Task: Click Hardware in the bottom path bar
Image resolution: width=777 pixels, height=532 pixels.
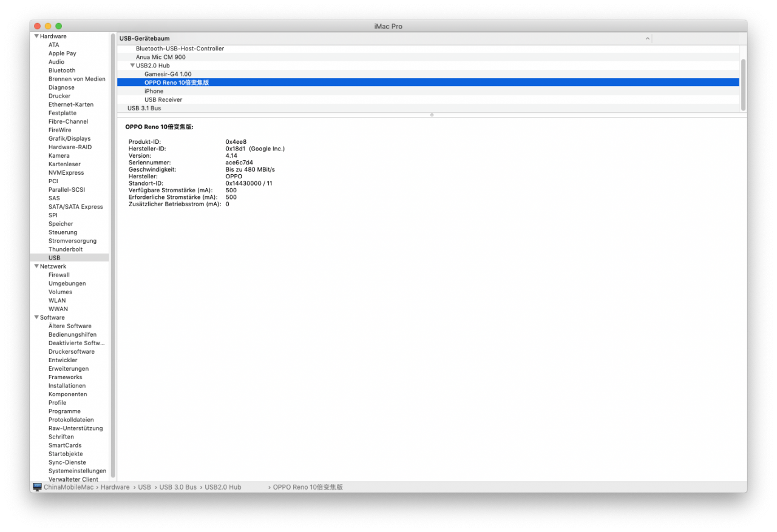Action: pos(115,487)
